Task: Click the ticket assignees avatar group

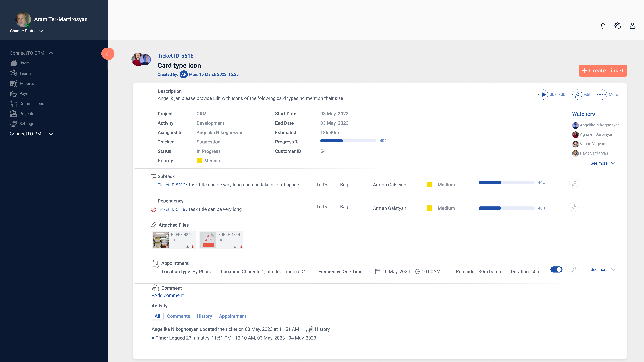Action: 141,59
